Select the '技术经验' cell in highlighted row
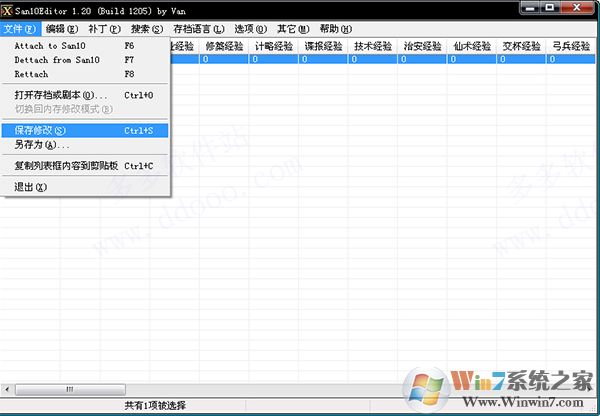Screen dimensions: 600x416 point(373,59)
